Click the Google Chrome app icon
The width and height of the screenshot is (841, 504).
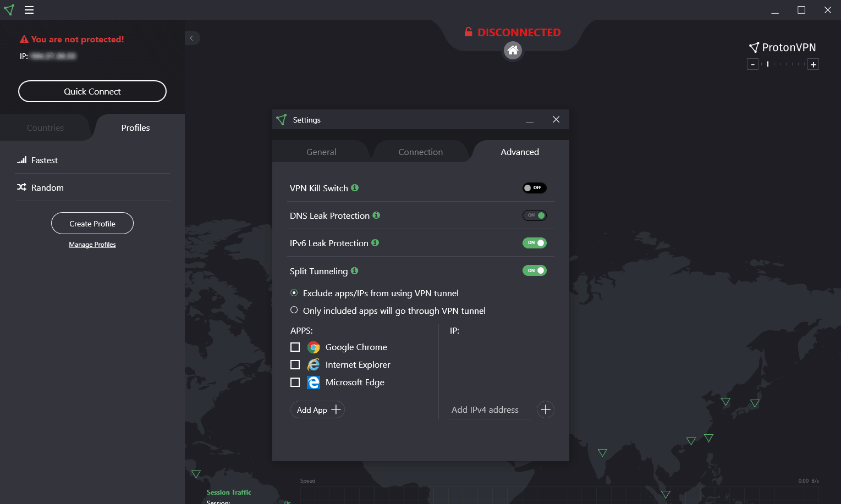314,347
